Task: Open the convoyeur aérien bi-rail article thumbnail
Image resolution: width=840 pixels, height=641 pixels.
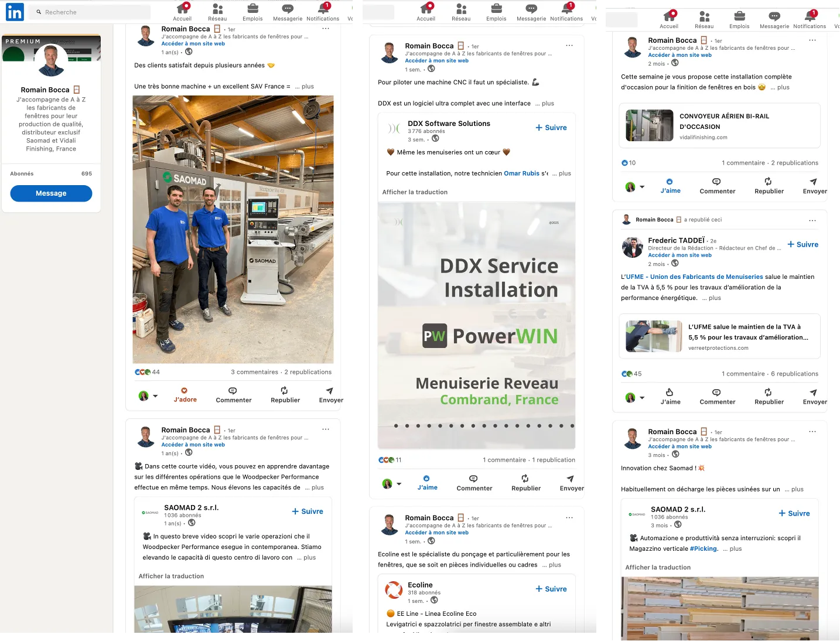Action: 649,125
